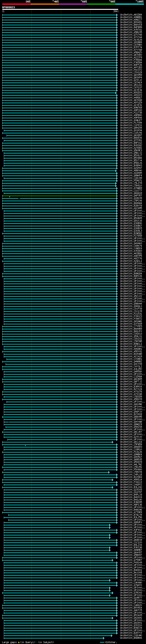Select the UniRef100_Q4R5Q0 hit label

[x=131, y=371]
